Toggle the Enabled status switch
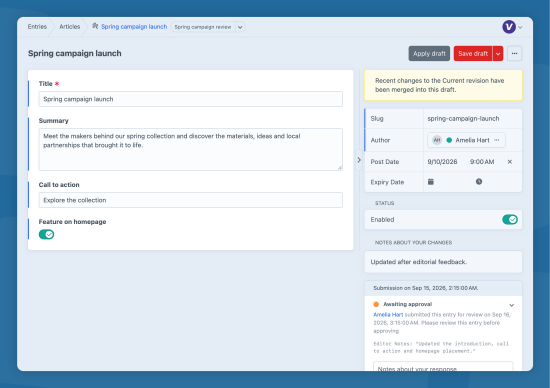Viewport: 550px width, 388px height. (509, 220)
